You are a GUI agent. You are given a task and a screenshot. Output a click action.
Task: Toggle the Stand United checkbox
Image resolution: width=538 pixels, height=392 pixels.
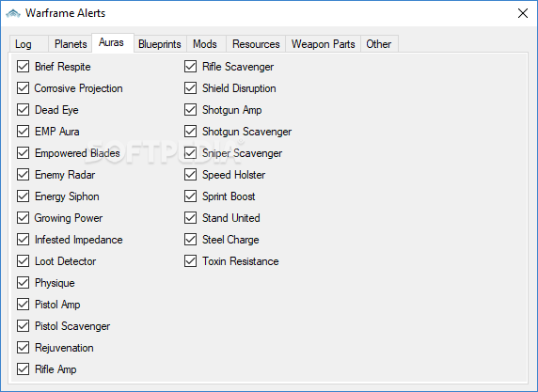[190, 218]
